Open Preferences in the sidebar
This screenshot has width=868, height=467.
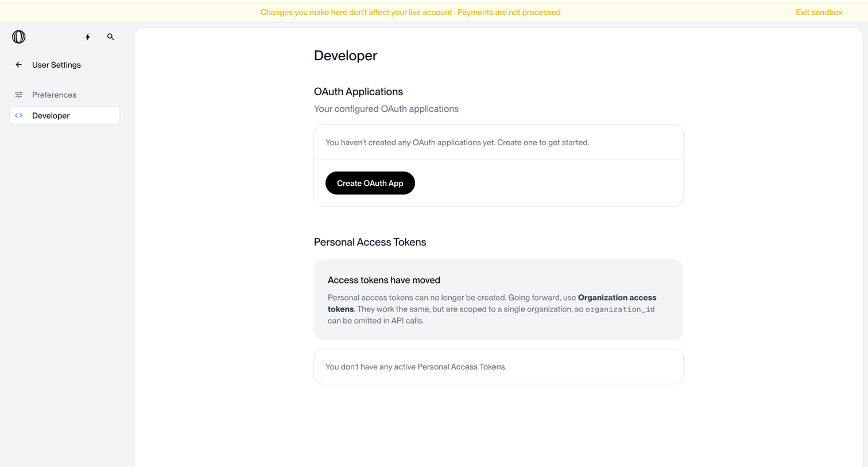coord(65,95)
